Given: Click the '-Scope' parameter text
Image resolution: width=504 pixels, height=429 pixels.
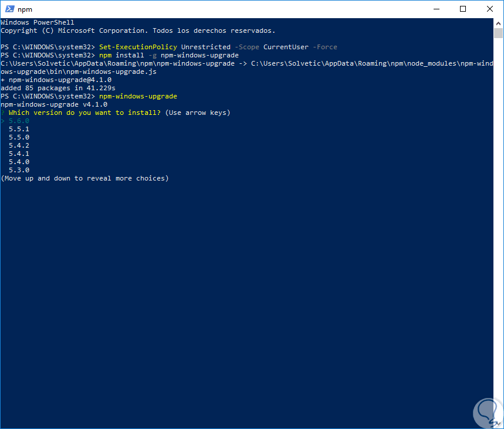Looking at the screenshot, I should click(x=247, y=47).
